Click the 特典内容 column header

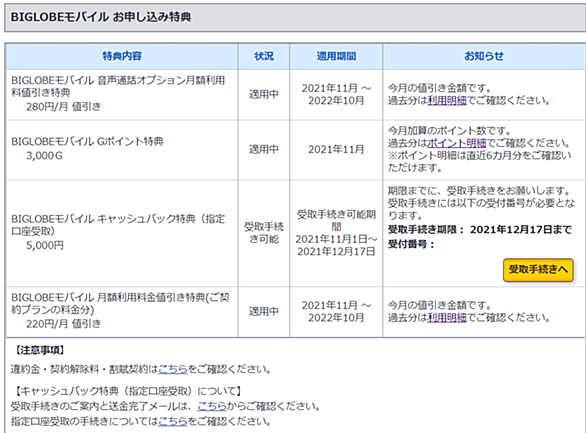[x=122, y=56]
